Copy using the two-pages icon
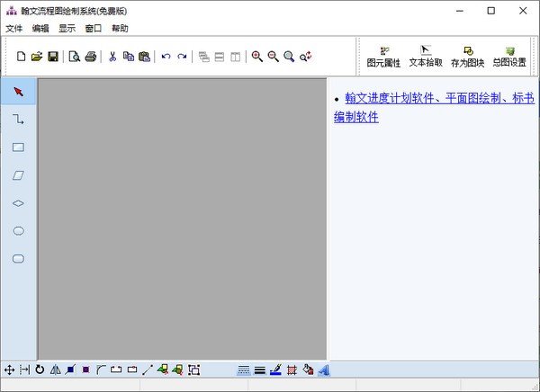540x392 pixels. [129, 57]
